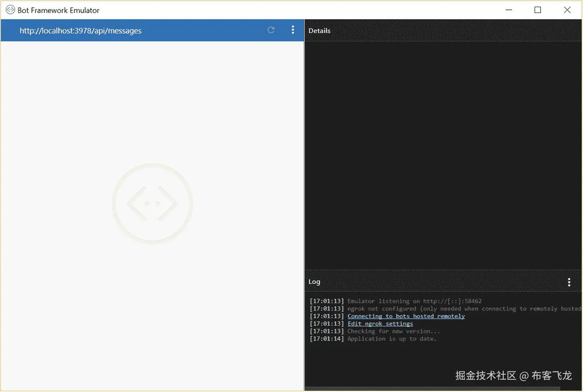This screenshot has height=392, width=583.
Task: Open the 'Edit ngrok settings' link
Action: tap(380, 324)
